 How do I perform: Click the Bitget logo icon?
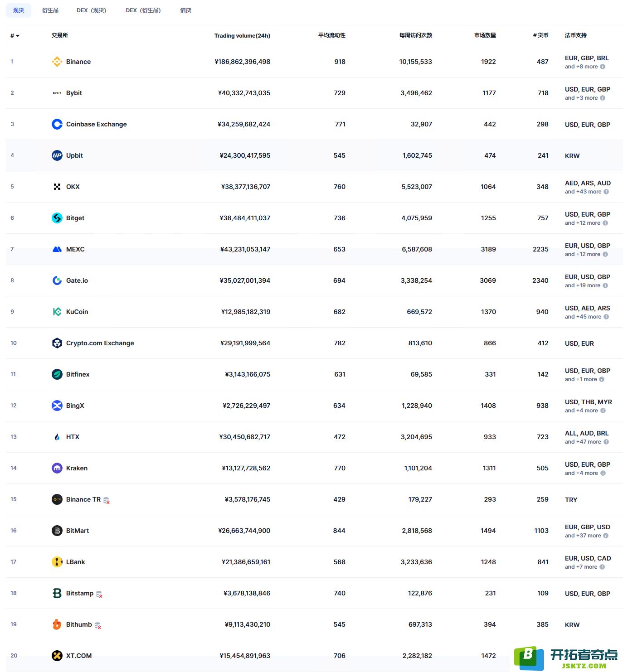(x=57, y=218)
